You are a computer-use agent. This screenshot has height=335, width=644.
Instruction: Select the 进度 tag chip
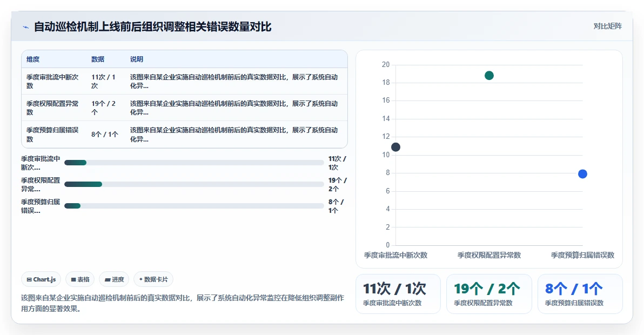[x=114, y=279]
